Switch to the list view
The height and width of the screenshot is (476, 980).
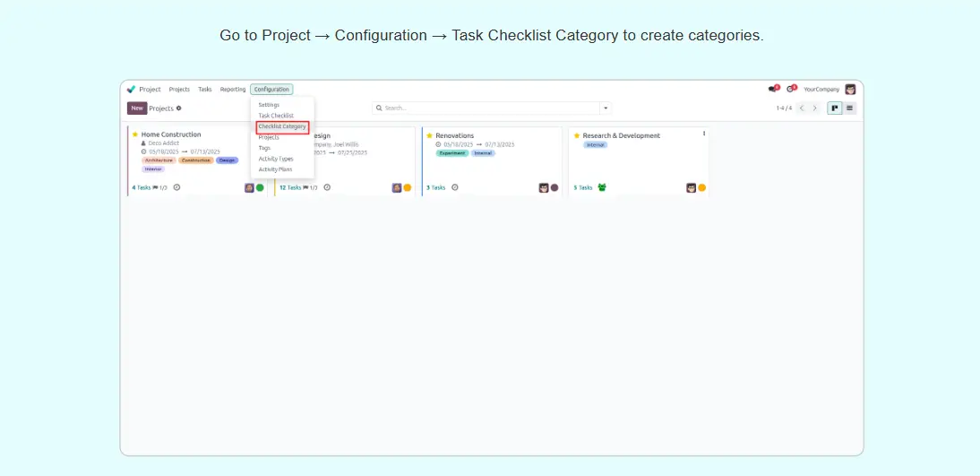click(849, 108)
